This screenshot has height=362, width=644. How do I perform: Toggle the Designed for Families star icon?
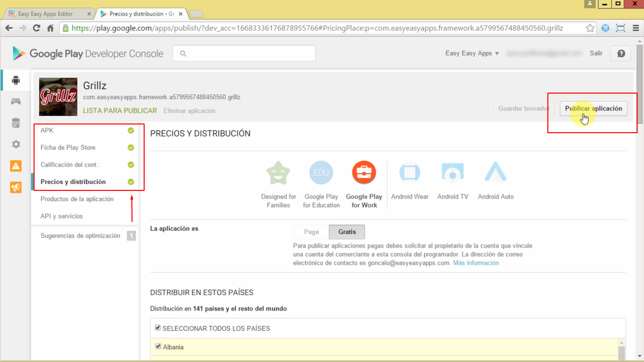tap(279, 172)
